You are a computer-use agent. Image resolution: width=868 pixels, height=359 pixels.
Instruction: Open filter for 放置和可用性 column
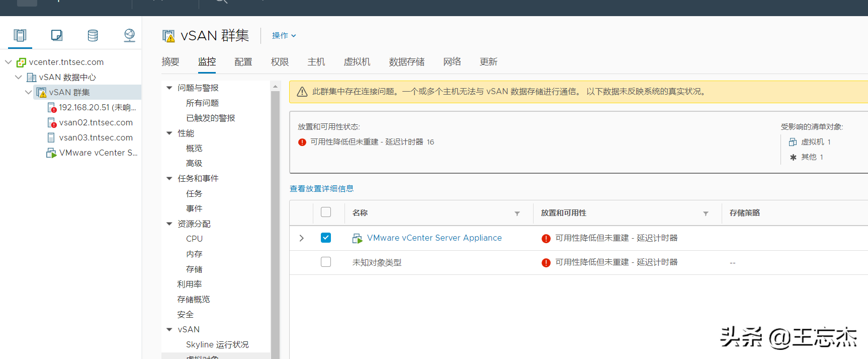point(706,213)
